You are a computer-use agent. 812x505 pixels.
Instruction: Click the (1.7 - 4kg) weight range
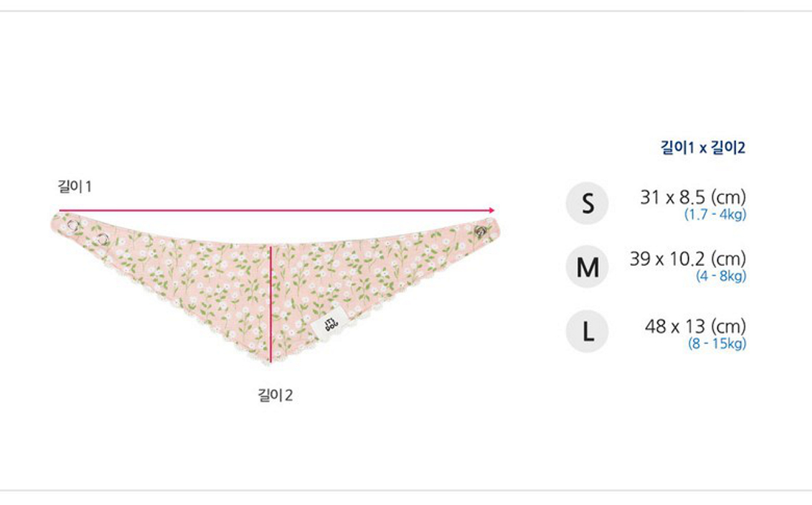click(715, 214)
